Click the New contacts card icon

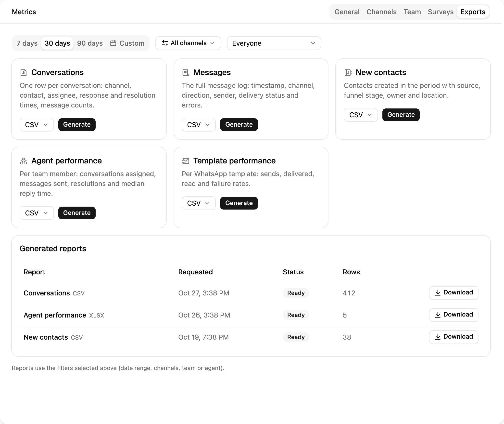[348, 73]
